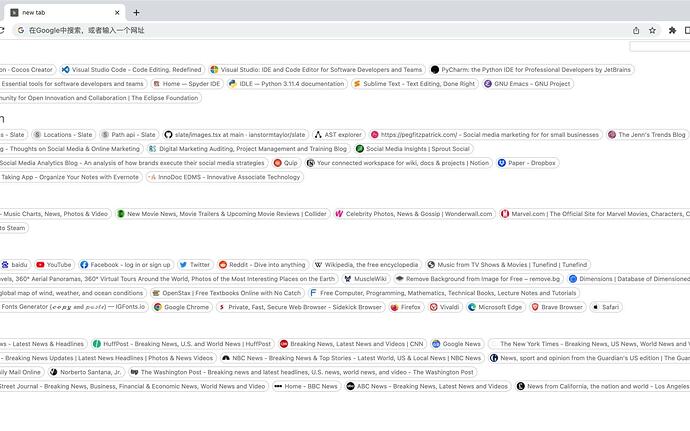
Task: Open Tunefind music bookmark chip
Action: point(507,265)
